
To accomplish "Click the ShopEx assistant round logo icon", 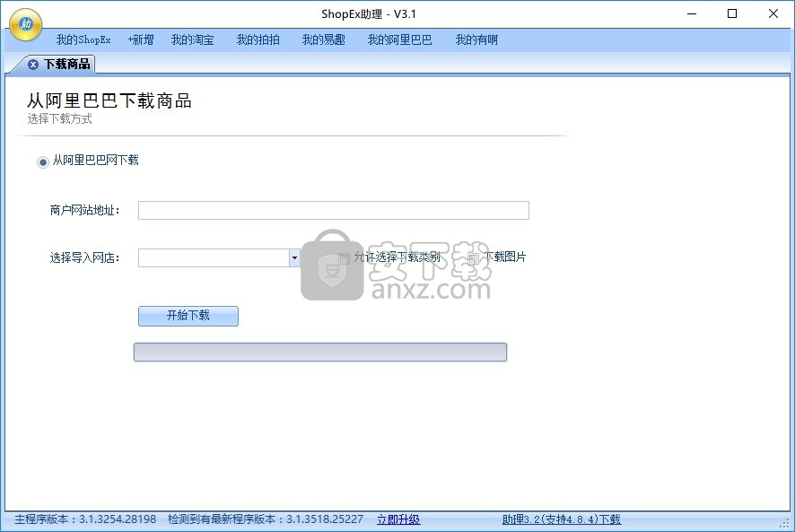I will [25, 24].
